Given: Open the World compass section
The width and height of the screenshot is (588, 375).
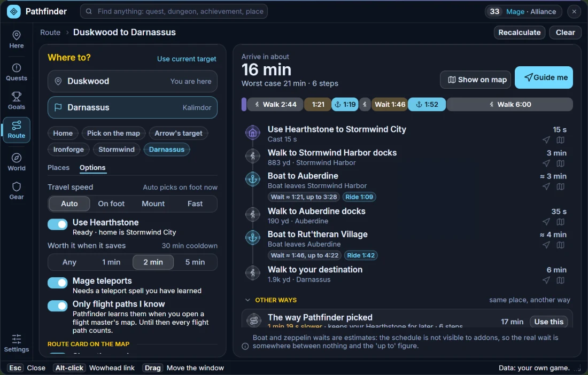Looking at the screenshot, I should [17, 162].
